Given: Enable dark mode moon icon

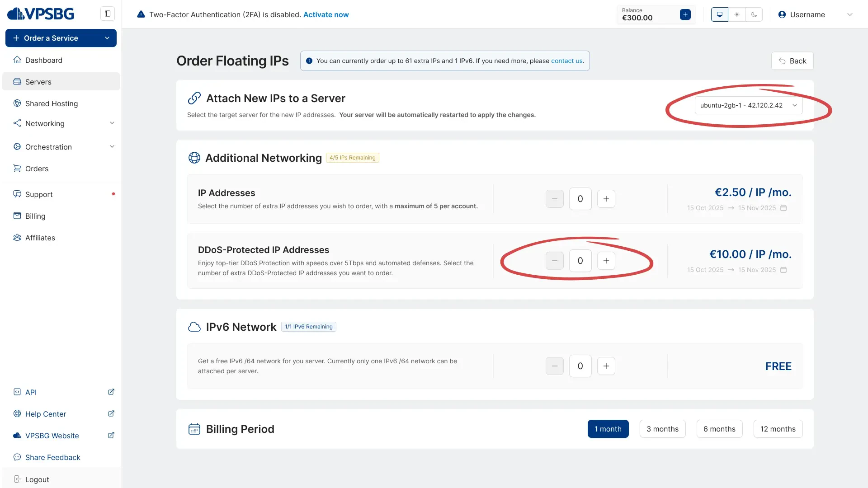Looking at the screenshot, I should coord(754,14).
